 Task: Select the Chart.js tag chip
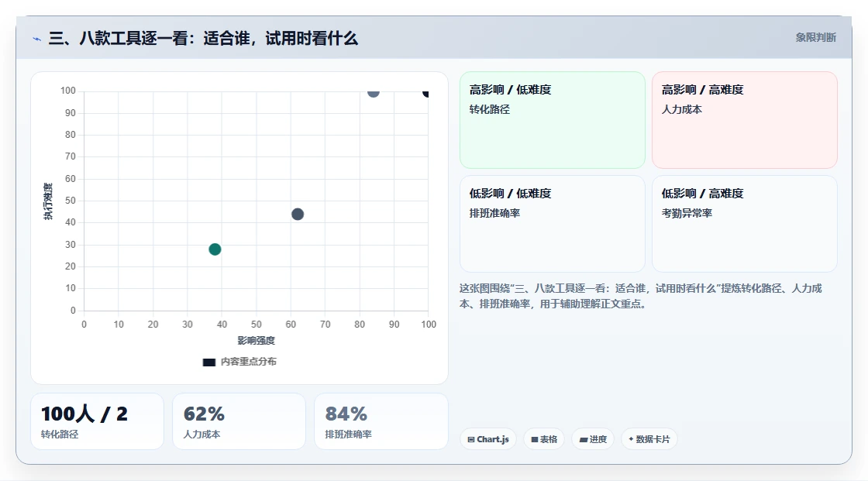(x=488, y=439)
